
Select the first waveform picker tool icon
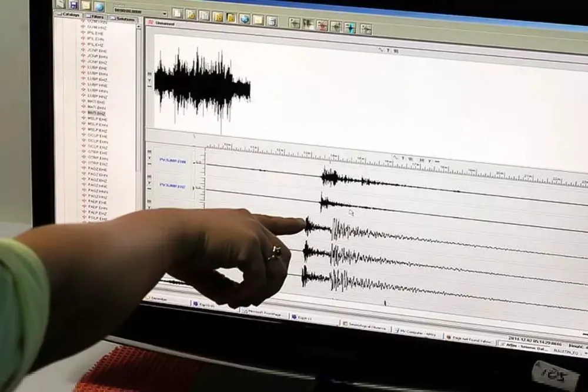click(294, 22)
